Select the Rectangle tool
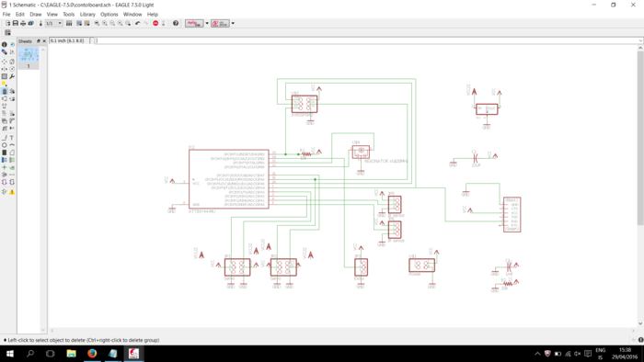Viewport: 644px width, 362px height. [x=4, y=153]
